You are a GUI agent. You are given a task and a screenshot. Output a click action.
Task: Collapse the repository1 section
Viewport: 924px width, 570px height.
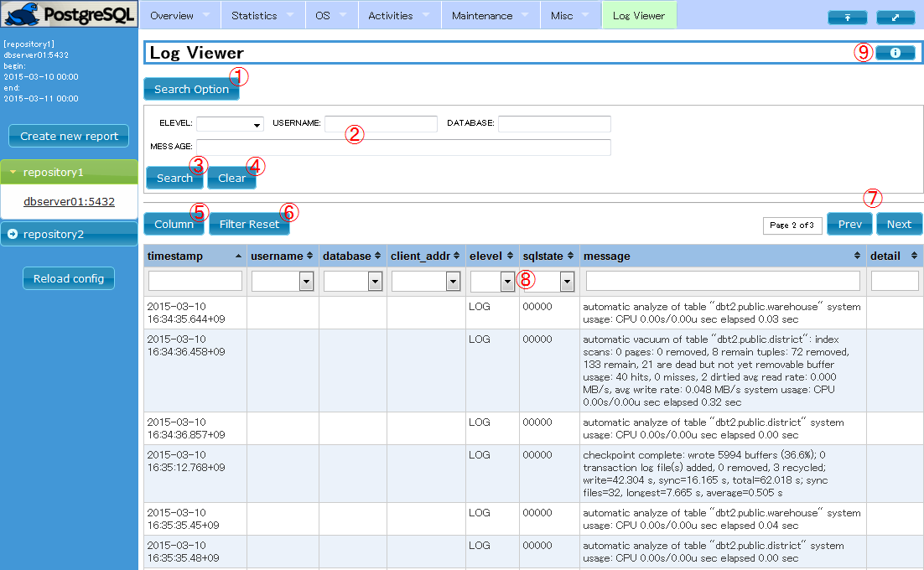click(69, 172)
